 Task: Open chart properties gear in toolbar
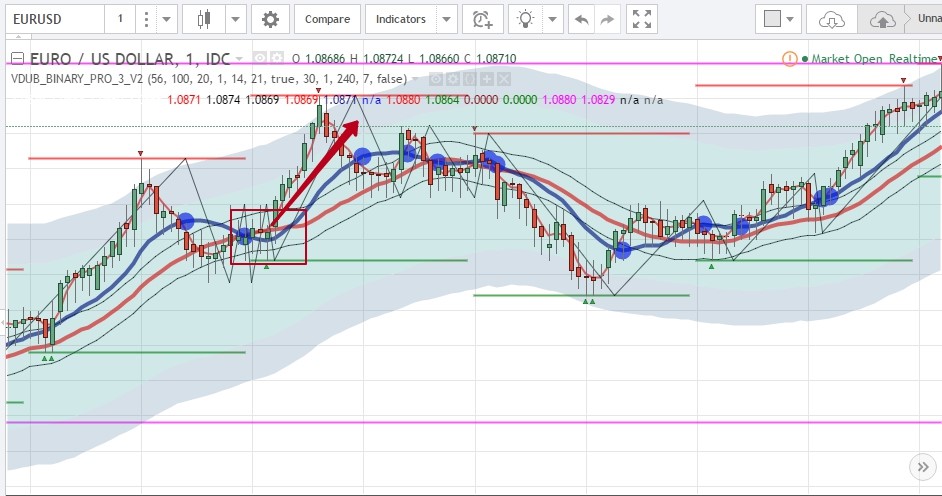coord(270,19)
